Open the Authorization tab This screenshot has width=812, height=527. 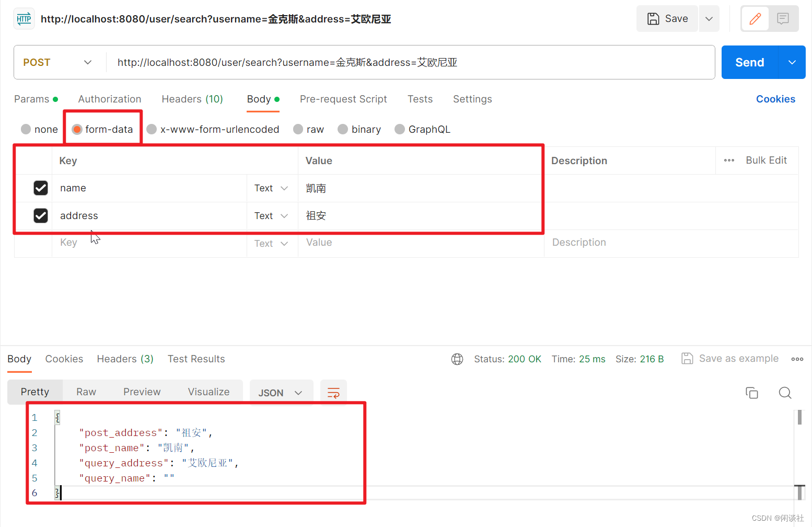[110, 99]
